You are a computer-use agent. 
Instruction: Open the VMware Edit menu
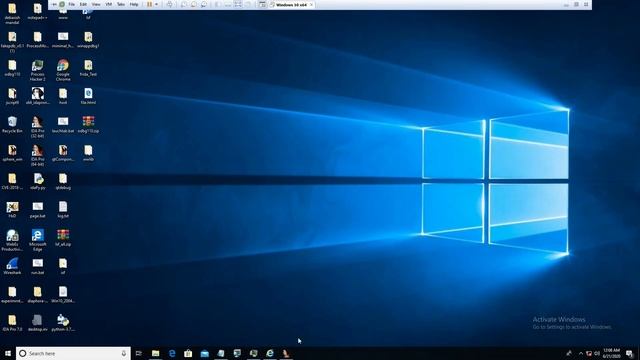pos(83,4)
